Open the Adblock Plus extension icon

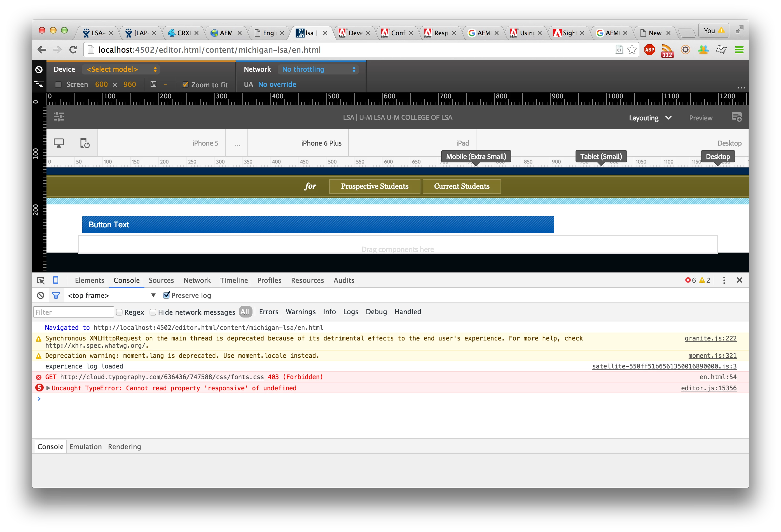[x=649, y=50]
